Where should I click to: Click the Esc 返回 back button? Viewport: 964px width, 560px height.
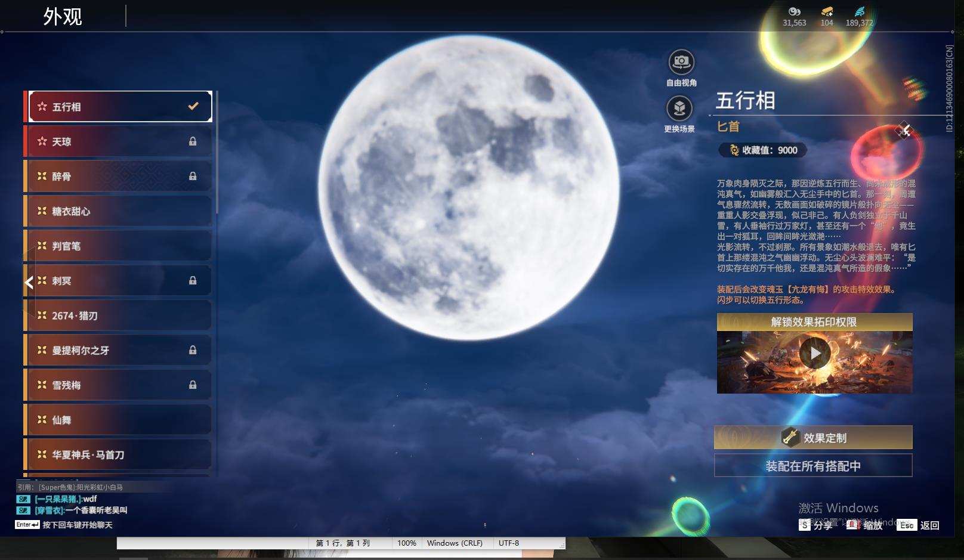tap(918, 525)
